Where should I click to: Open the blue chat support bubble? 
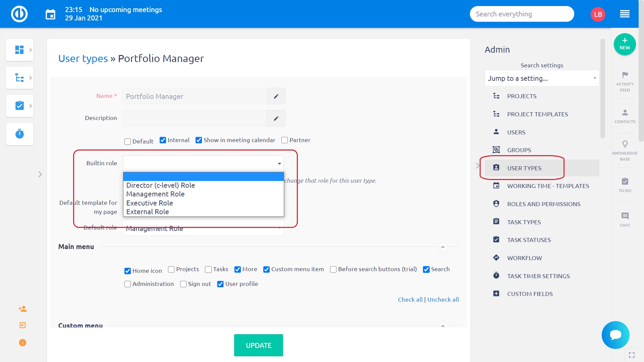[615, 335]
